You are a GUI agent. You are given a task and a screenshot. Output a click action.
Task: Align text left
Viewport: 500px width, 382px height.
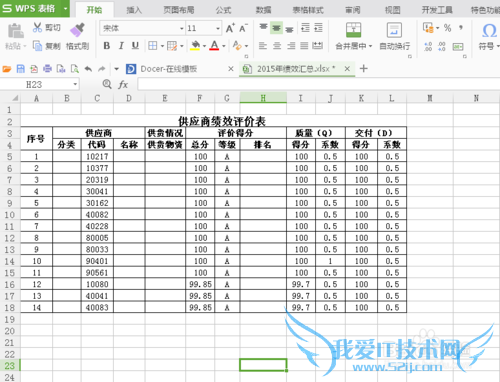pyautogui.click(x=263, y=46)
